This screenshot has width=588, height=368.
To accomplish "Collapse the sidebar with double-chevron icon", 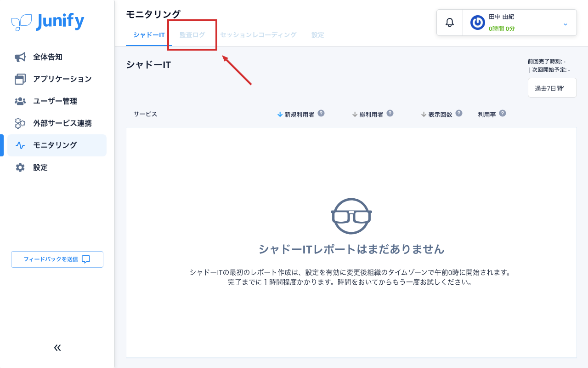I will [x=57, y=348].
